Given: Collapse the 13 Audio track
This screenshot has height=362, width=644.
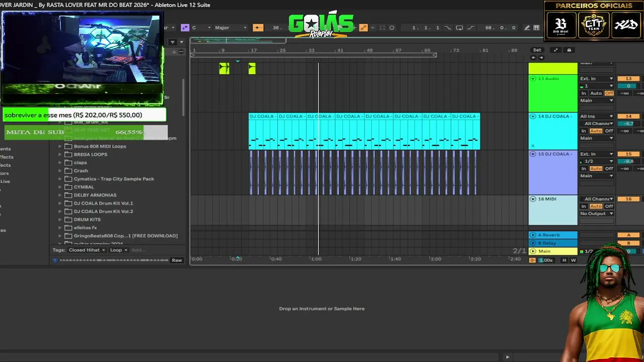Looking at the screenshot, I should click(533, 78).
